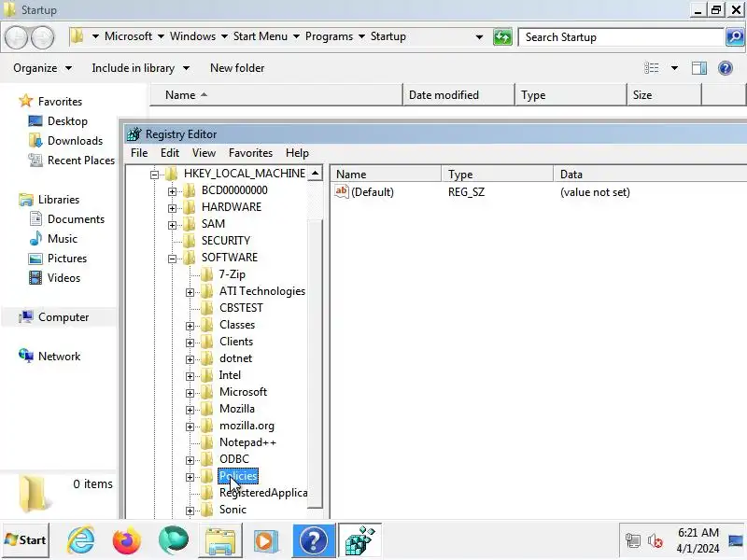Collapse HKEY_LOCAL_MACHINE key
Viewport: 747px width, 560px height.
click(154, 175)
